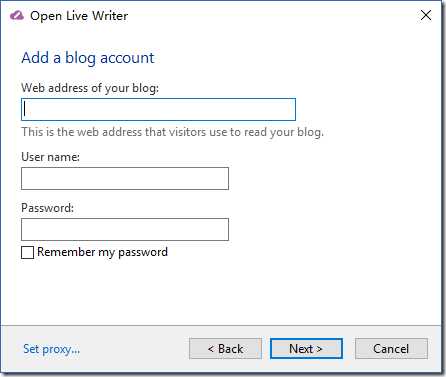This screenshot has width=446, height=377.
Task: Click the '<' arrow on Back button
Action: [211, 349]
